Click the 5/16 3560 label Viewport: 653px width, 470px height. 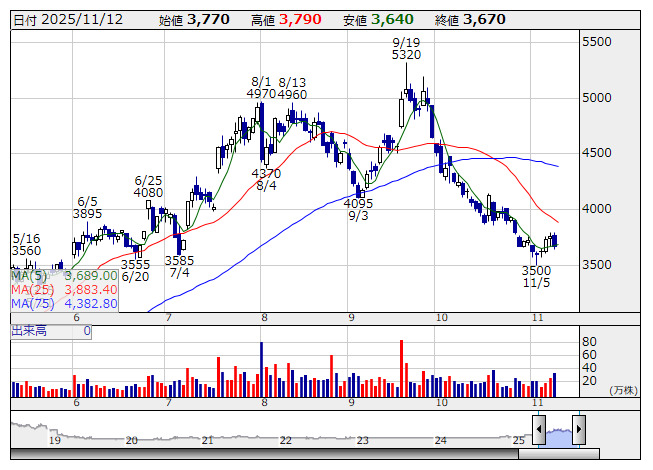(26, 244)
